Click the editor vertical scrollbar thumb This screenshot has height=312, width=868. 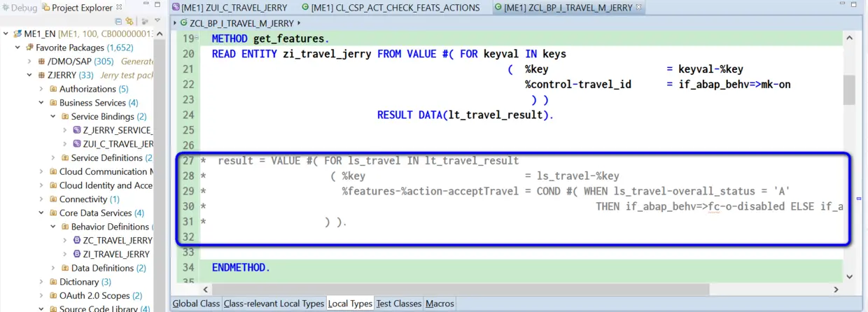click(x=849, y=90)
